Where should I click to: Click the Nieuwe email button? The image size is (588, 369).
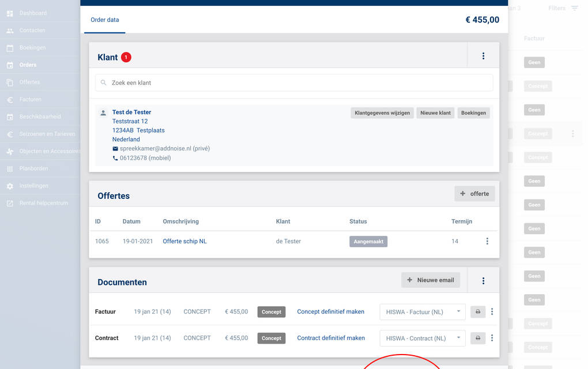[431, 280]
